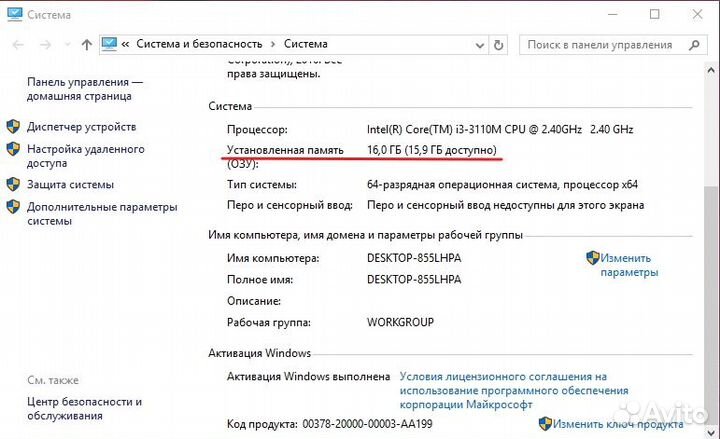
Task: Click 'Активация Windows выполнена' text
Action: point(308,377)
